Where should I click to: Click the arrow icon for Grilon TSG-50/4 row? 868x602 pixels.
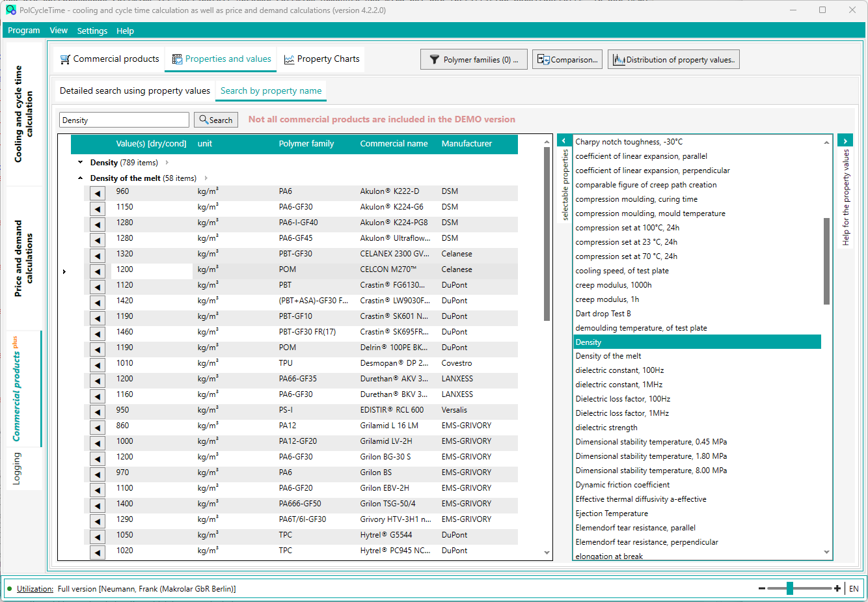(x=98, y=505)
